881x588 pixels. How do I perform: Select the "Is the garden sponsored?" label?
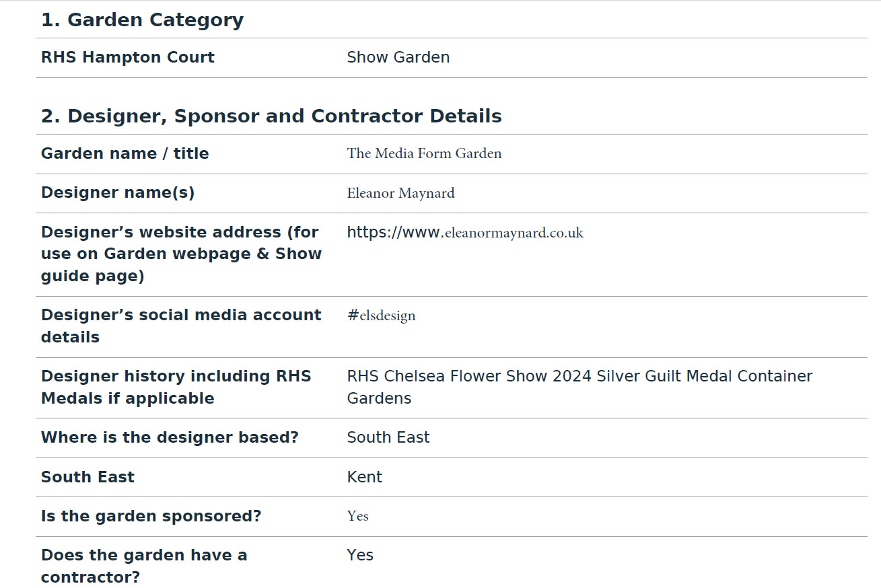151,516
